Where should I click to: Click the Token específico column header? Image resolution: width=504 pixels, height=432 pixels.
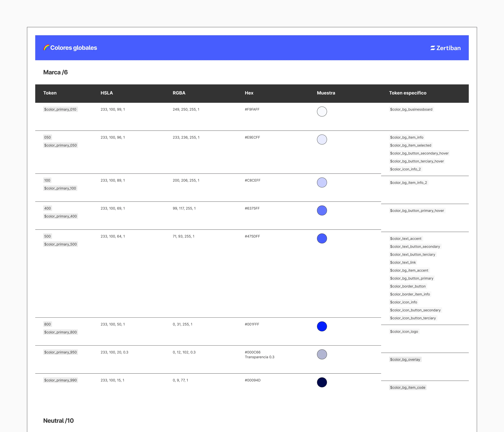point(408,93)
